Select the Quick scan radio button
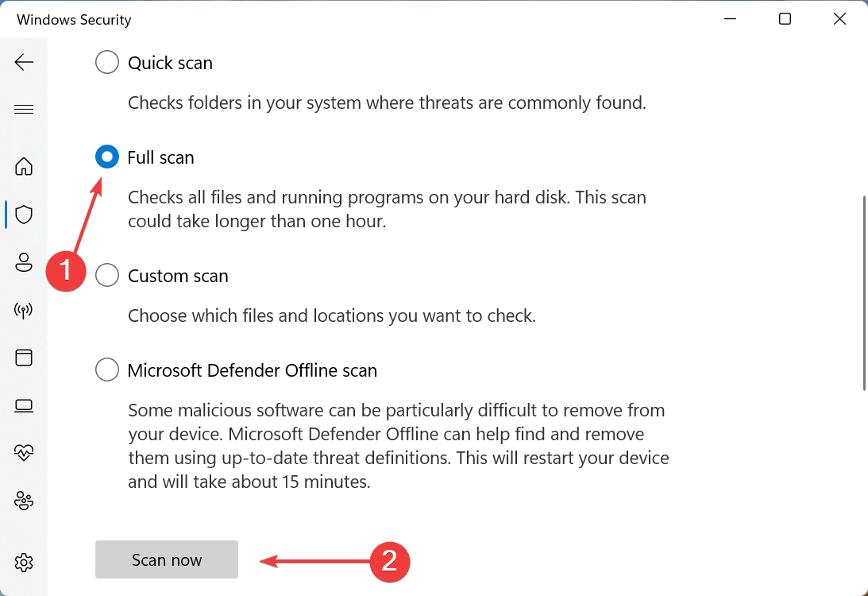868x596 pixels. [x=106, y=62]
